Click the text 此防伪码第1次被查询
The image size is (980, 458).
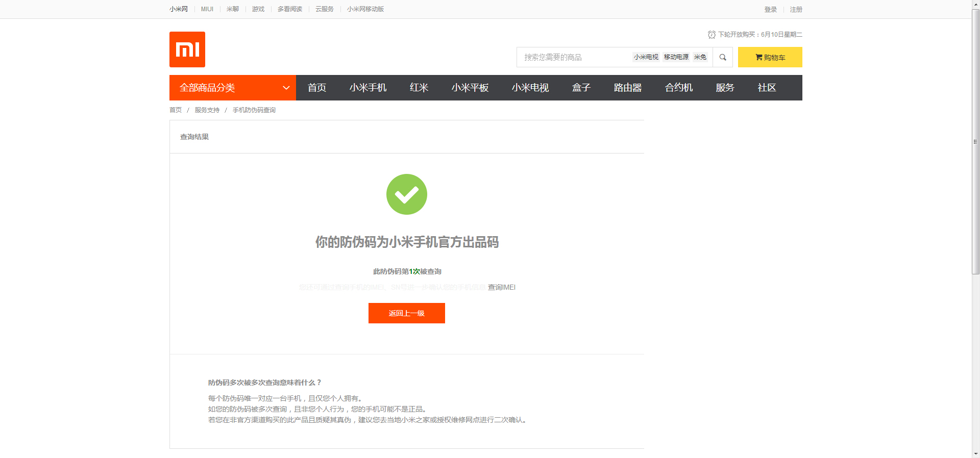tap(407, 271)
